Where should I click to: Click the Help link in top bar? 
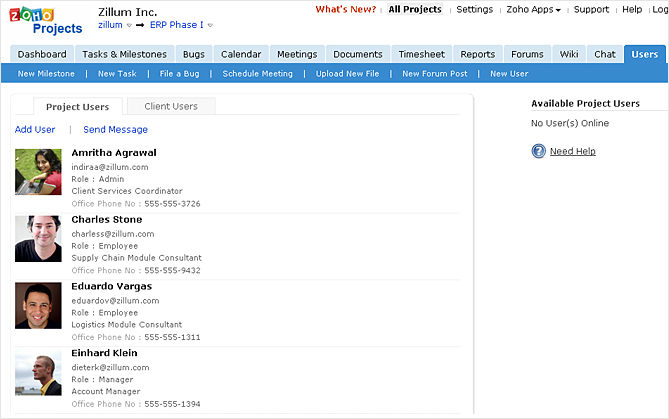[x=632, y=9]
